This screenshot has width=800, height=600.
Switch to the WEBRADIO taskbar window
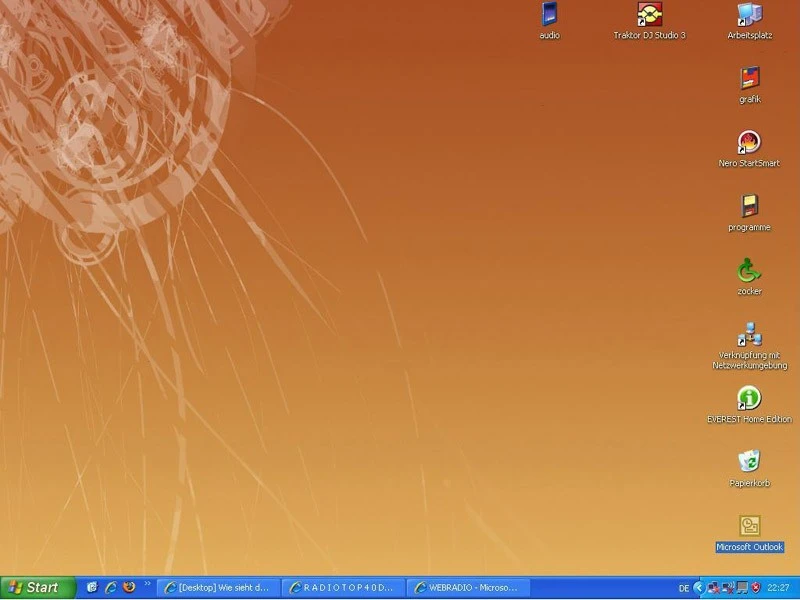click(470, 587)
